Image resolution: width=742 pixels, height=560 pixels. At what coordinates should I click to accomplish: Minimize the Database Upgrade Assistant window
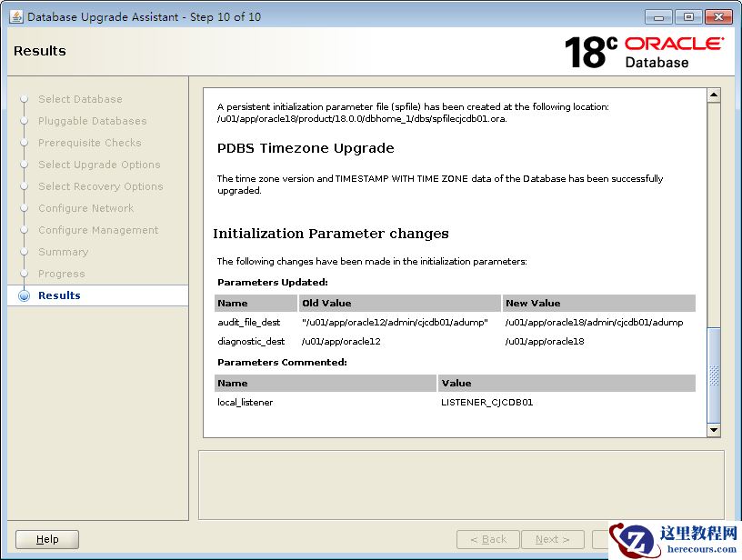658,16
